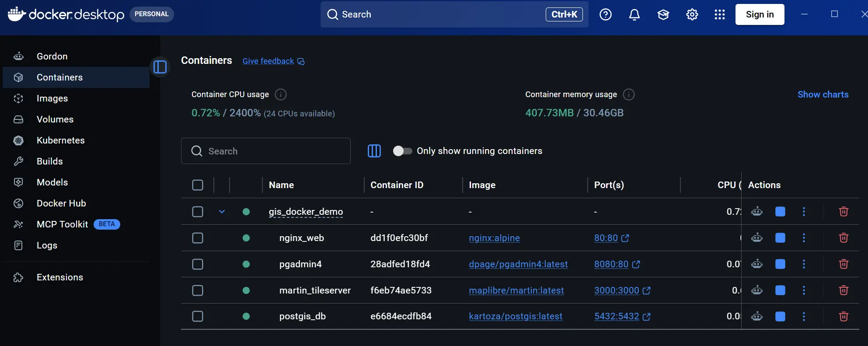Open more actions for postgis_db
Viewport: 868px width, 346px height.
[804, 316]
